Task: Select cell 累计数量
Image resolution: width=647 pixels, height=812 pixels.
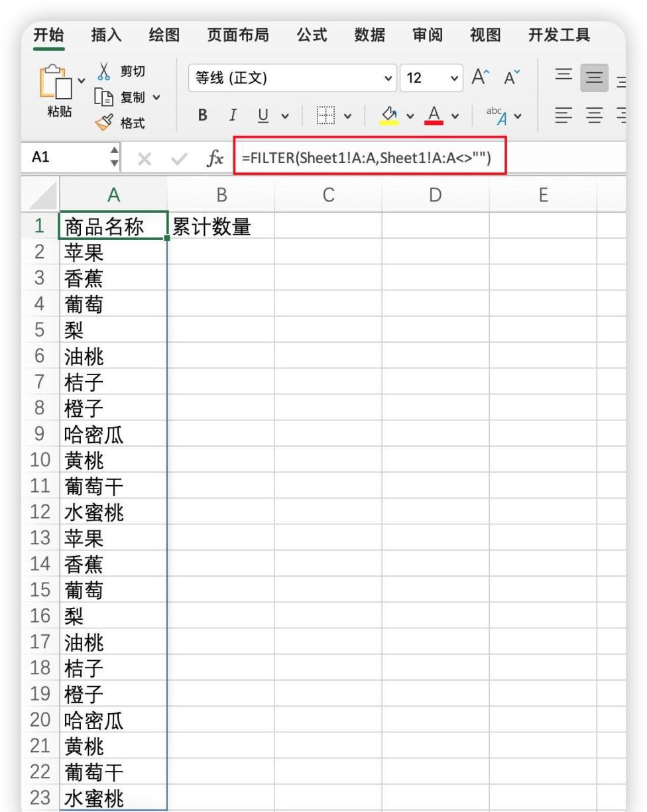Action: tap(221, 226)
